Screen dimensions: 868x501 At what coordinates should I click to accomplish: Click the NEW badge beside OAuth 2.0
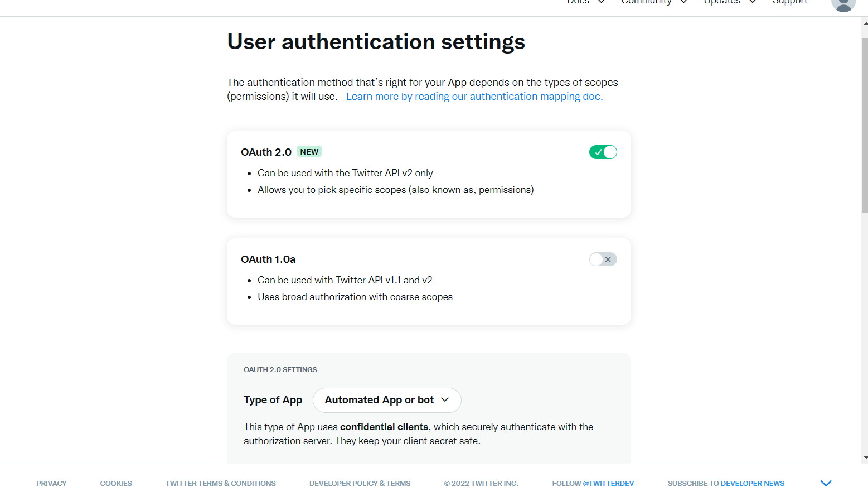point(309,152)
